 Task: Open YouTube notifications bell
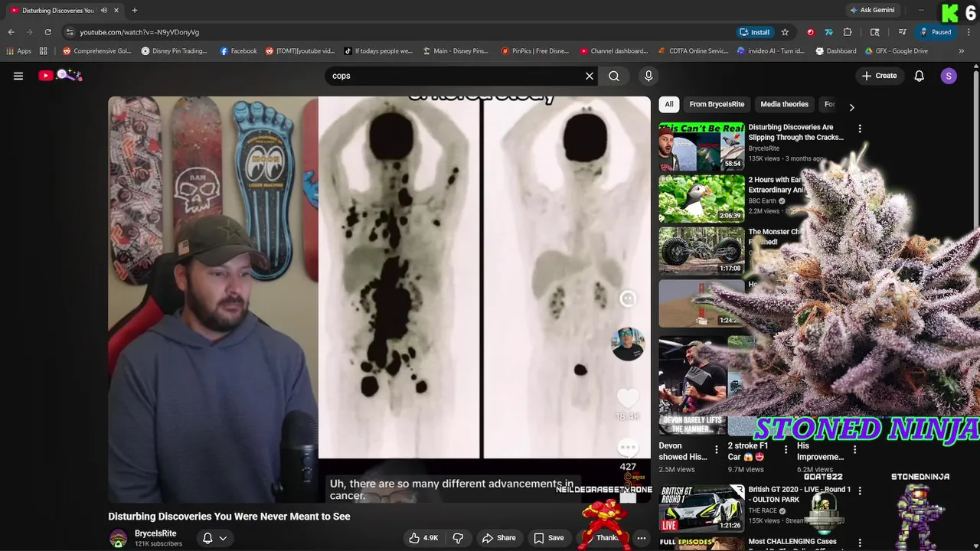(x=920, y=76)
